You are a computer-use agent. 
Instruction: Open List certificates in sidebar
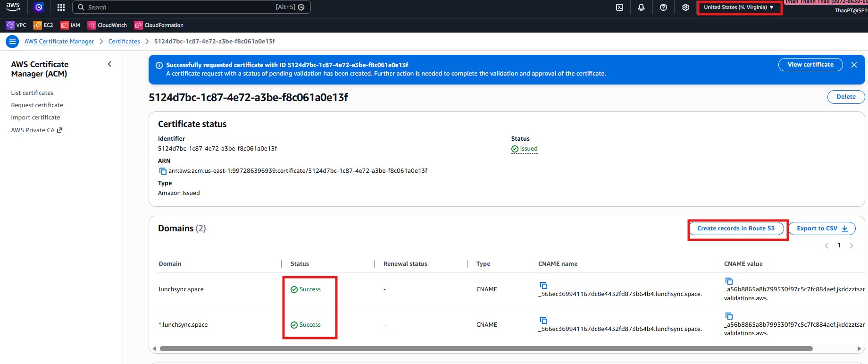(x=32, y=93)
